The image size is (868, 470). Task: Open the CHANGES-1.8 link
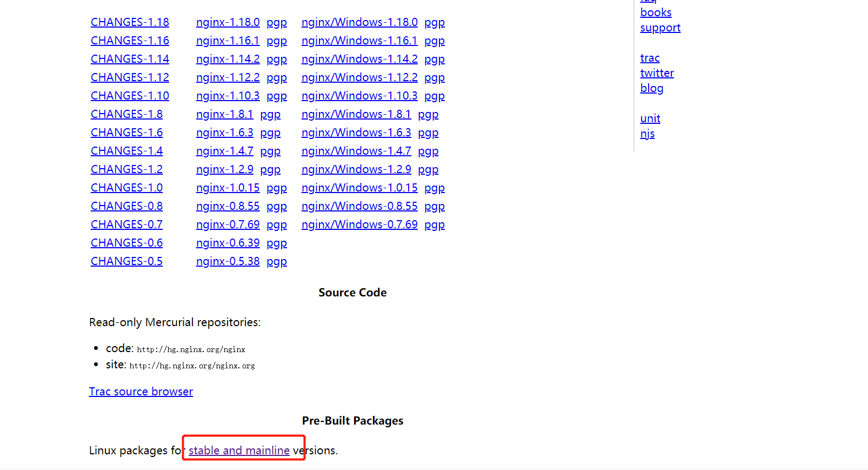[x=126, y=114]
